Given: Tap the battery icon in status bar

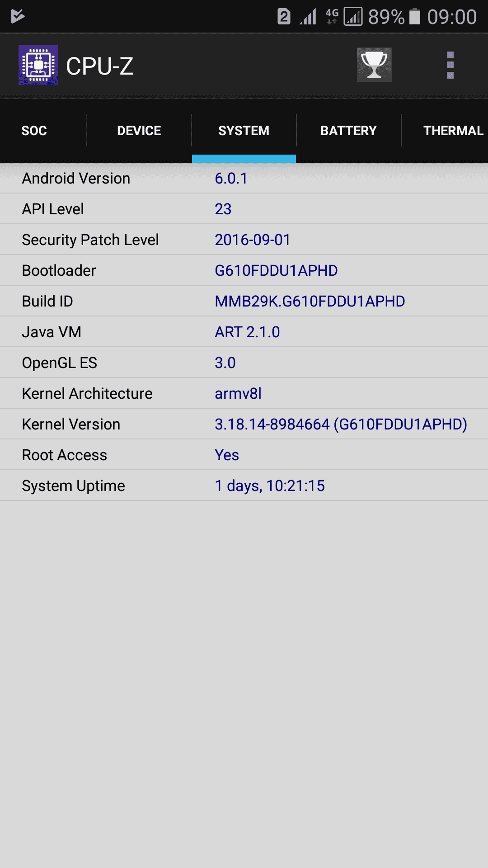Looking at the screenshot, I should 415,17.
